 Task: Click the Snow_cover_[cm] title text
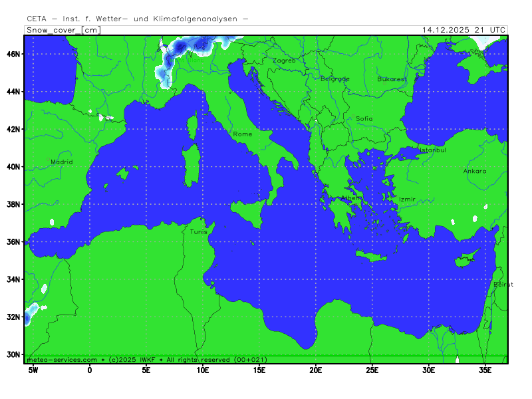click(63, 30)
